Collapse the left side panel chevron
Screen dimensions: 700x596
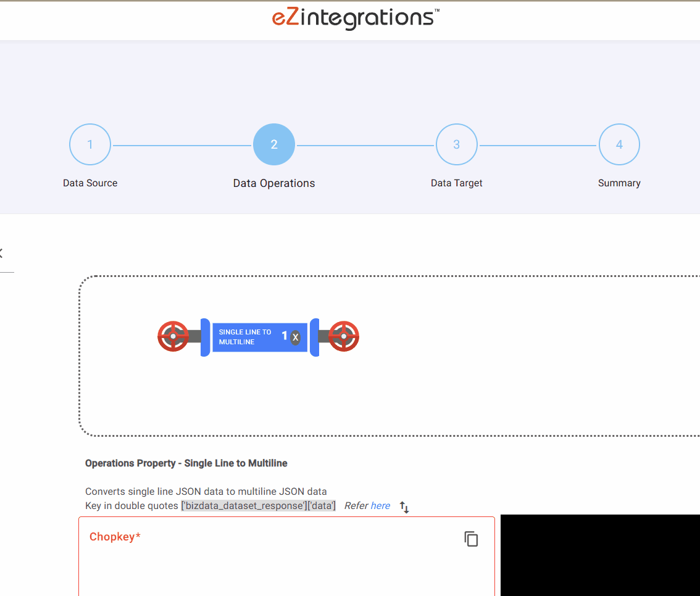coord(2,253)
